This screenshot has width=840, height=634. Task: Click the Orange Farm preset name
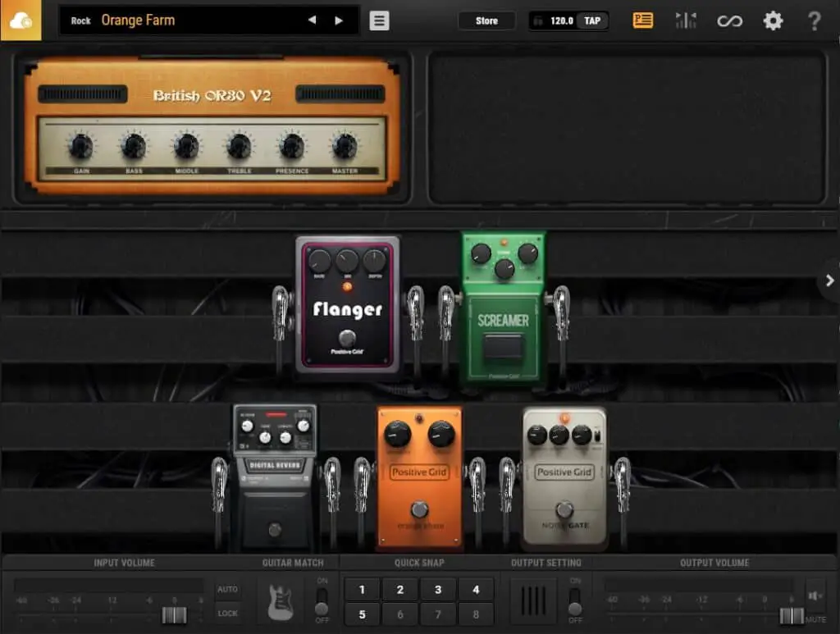[138, 21]
